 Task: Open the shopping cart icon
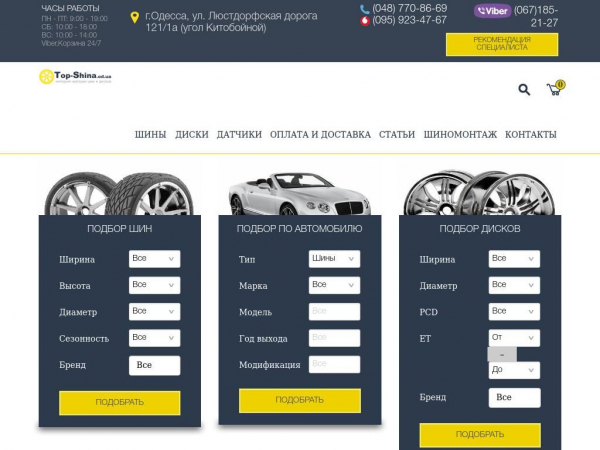(554, 89)
